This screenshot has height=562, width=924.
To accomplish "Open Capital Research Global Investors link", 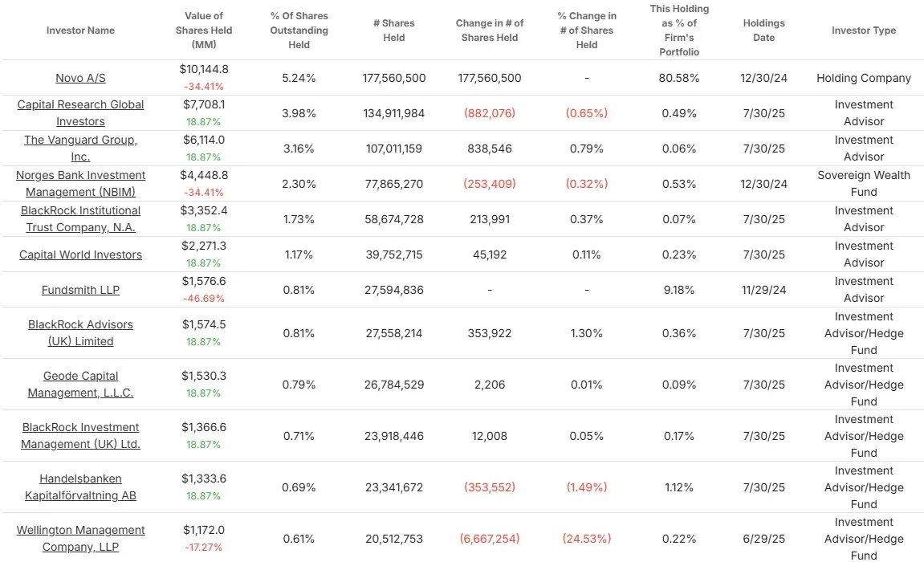I will 80,112.
